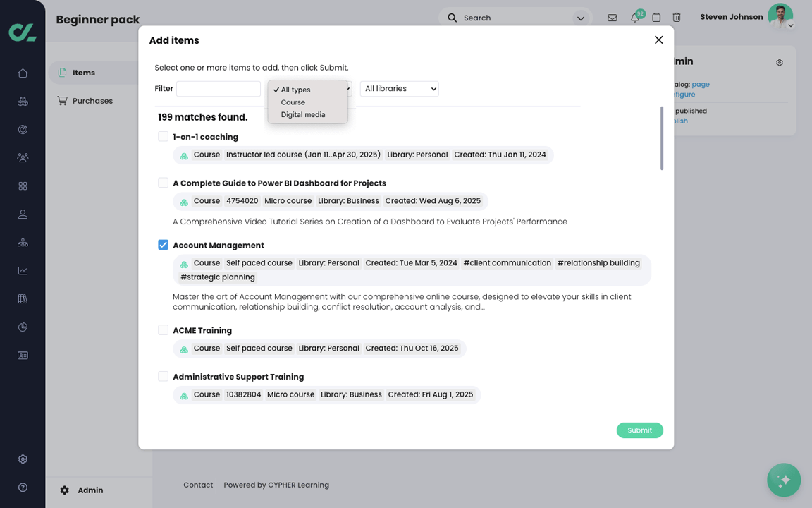This screenshot has width=812, height=508.
Task: Open the Home icon in sidebar
Action: pos(23,73)
